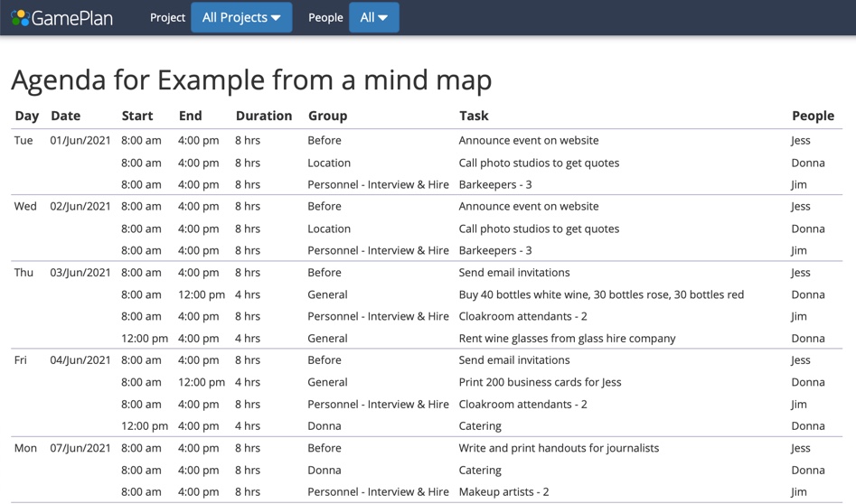Click 4 hrs duration of Print 200 business cards

click(x=248, y=382)
